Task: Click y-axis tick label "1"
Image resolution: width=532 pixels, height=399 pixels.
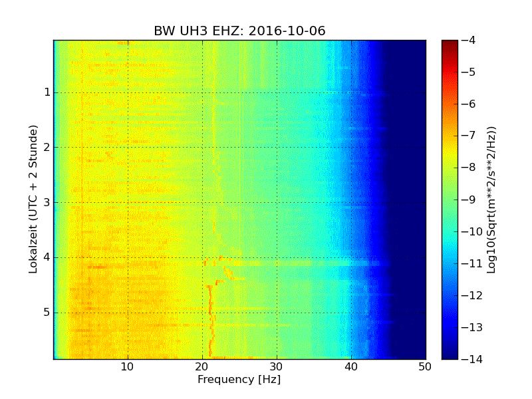Action: click(x=47, y=92)
